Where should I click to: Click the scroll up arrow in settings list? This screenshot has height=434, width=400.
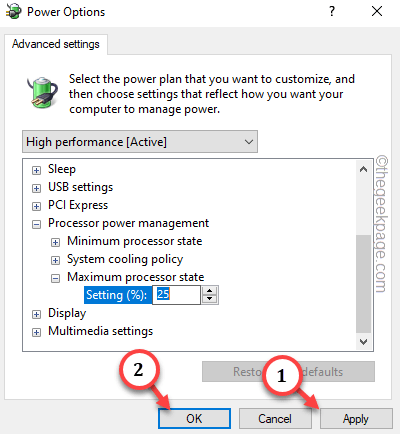tap(363, 169)
